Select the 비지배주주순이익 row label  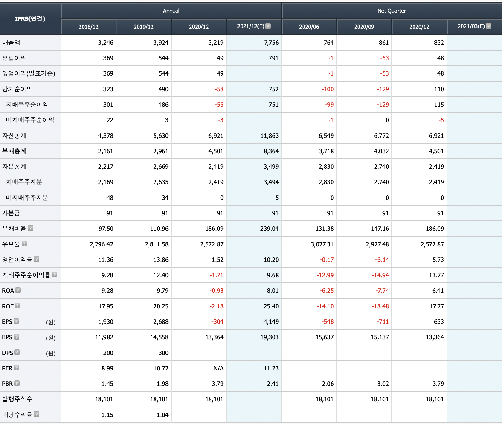pyautogui.click(x=30, y=120)
